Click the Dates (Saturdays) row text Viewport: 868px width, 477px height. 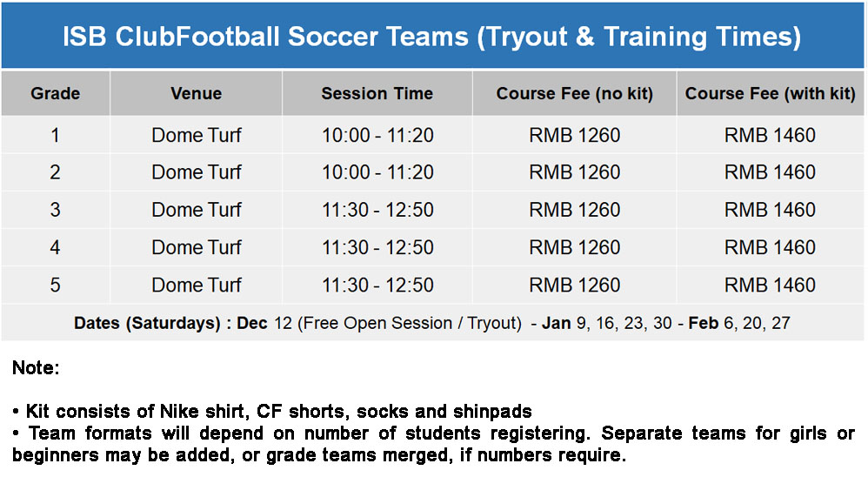pos(431,323)
